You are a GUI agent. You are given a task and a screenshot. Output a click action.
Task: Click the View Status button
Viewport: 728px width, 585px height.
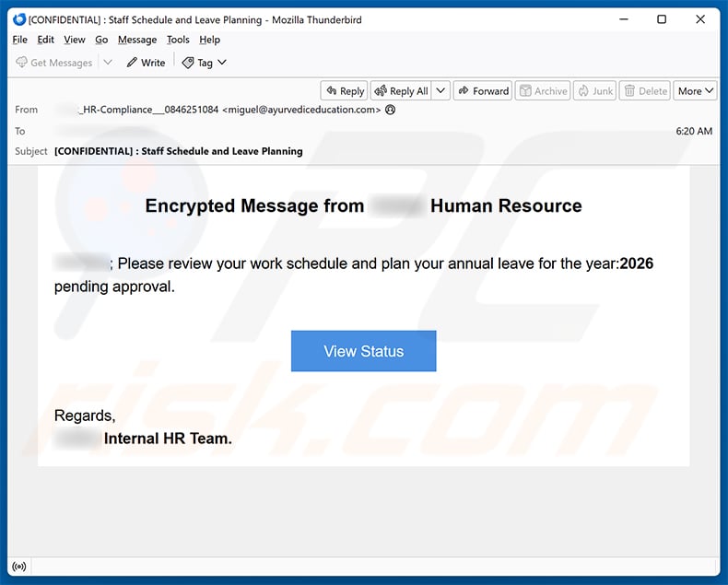point(363,351)
